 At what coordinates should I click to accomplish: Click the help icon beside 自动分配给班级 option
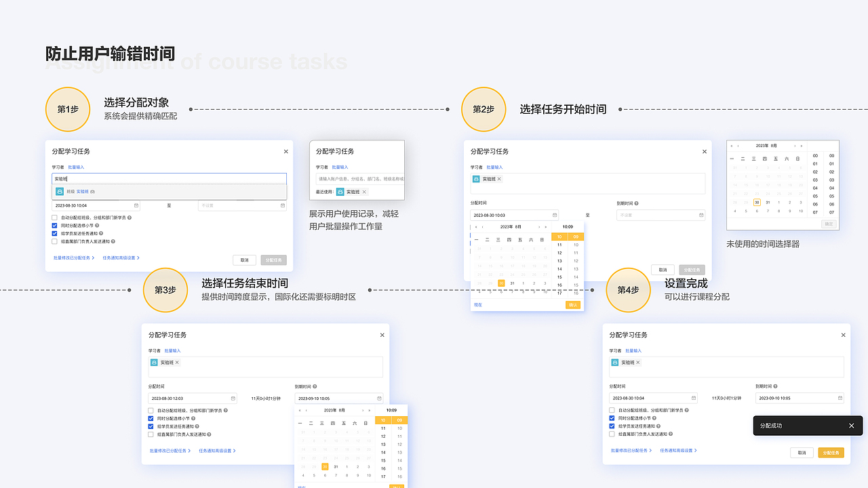pyautogui.click(x=130, y=218)
